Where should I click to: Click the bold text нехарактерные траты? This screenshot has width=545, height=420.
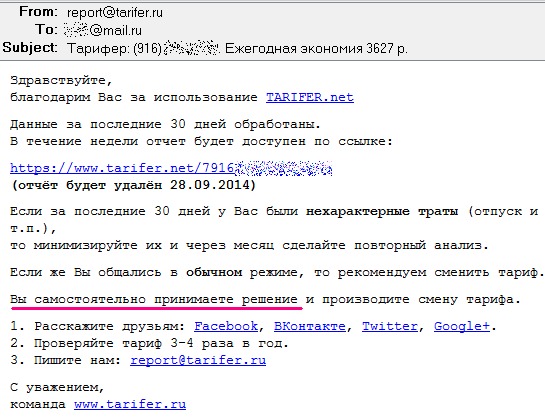tap(382, 211)
